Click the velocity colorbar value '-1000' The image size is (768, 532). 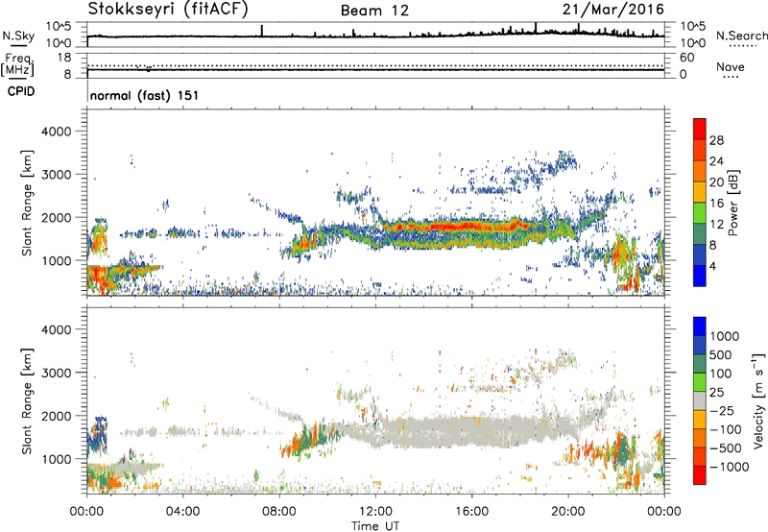[x=730, y=467]
